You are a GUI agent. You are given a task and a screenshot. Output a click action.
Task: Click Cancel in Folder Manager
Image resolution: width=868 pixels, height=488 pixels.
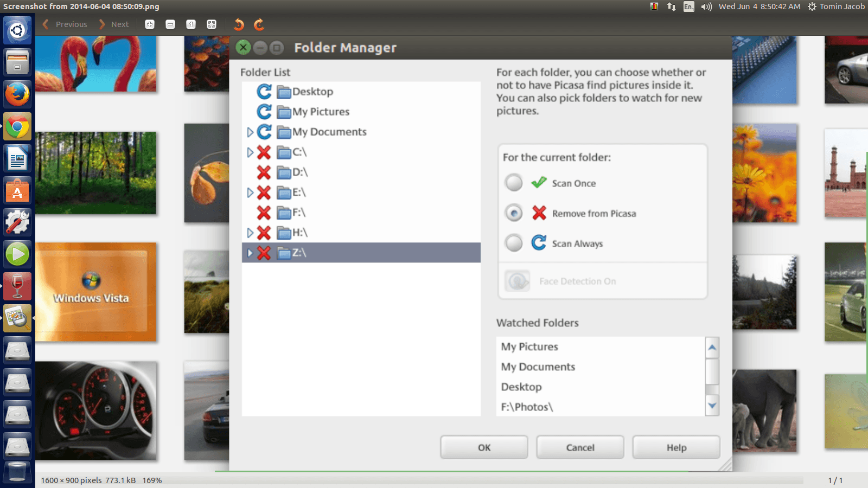pos(580,447)
